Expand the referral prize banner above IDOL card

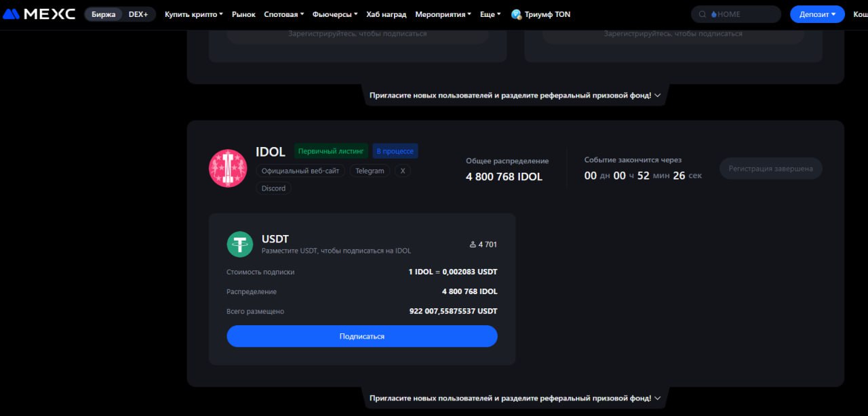tap(515, 96)
